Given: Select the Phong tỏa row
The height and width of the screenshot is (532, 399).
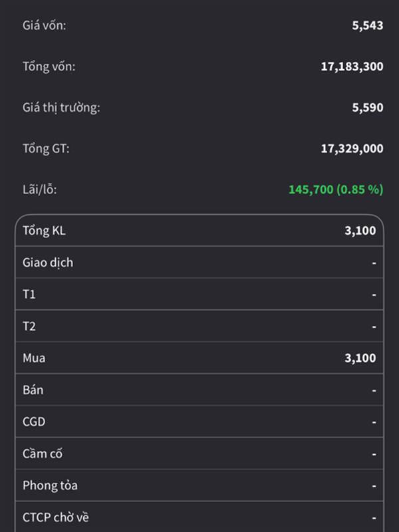Looking at the screenshot, I should click(199, 486).
